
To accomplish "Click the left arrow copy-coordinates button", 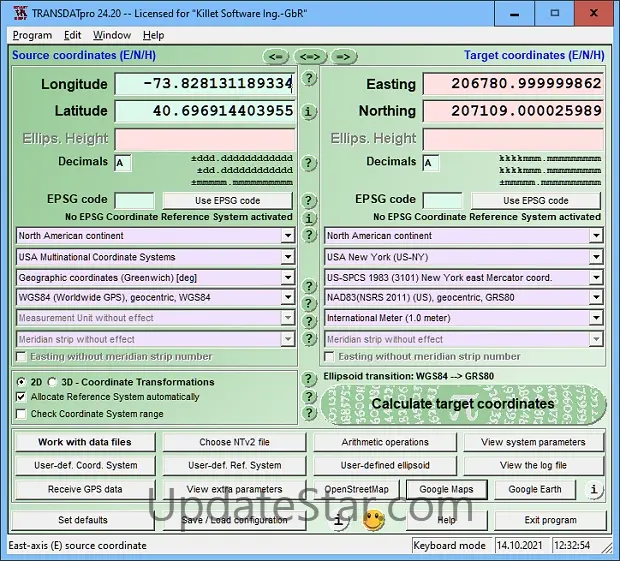I will tap(276, 57).
